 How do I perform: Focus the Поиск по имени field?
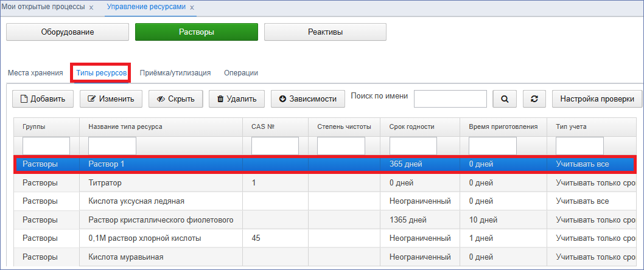(450, 99)
